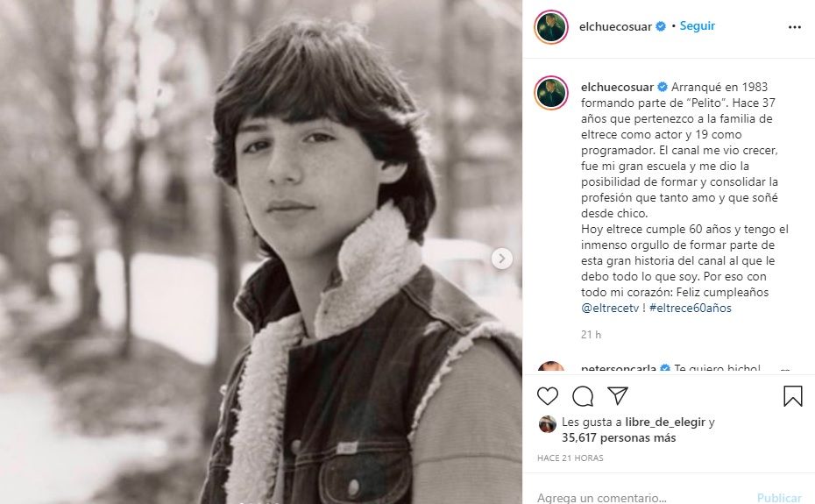The image size is (815, 504).
Task: Open elchuecosuar username in post header
Action: pyautogui.click(x=615, y=26)
